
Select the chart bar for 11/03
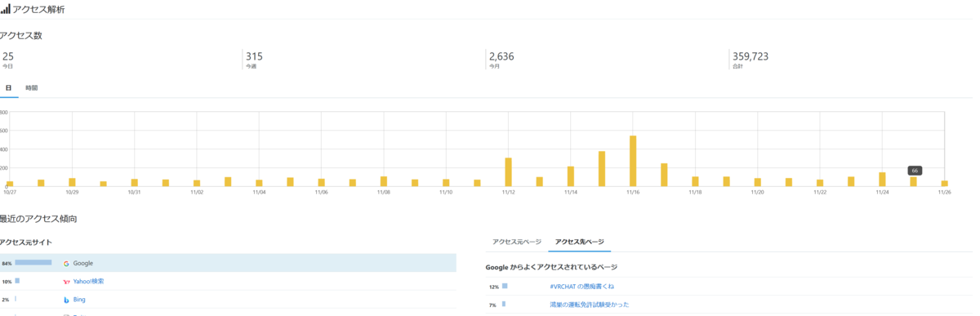[228, 181]
